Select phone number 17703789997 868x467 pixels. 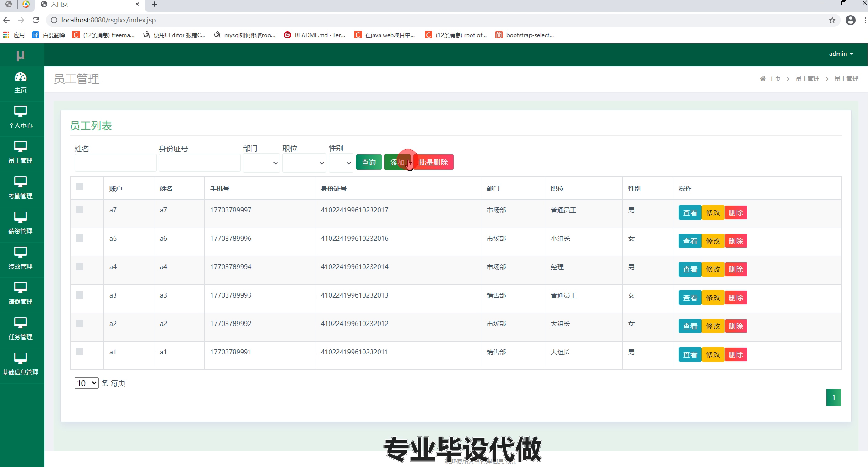231,210
